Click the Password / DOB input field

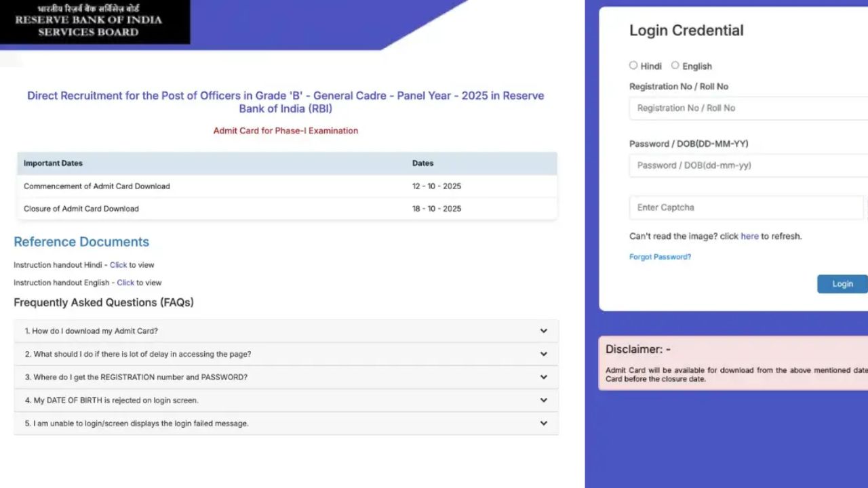[x=749, y=165]
